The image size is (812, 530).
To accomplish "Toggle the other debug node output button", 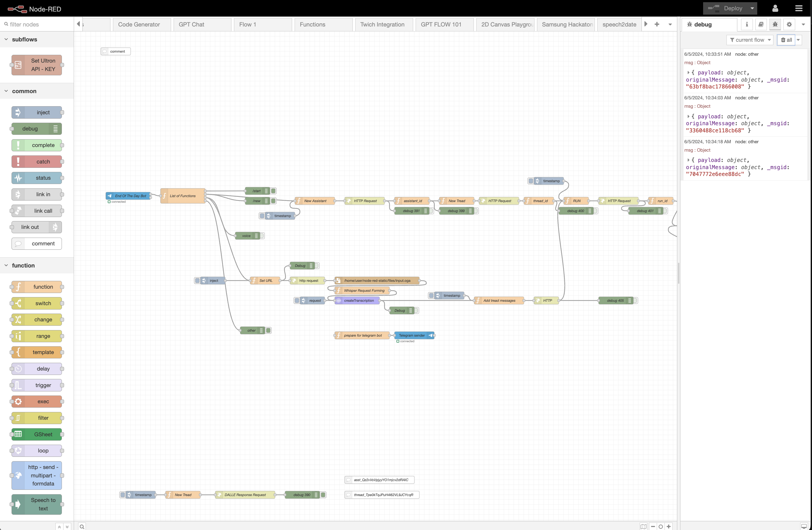I will (x=268, y=330).
